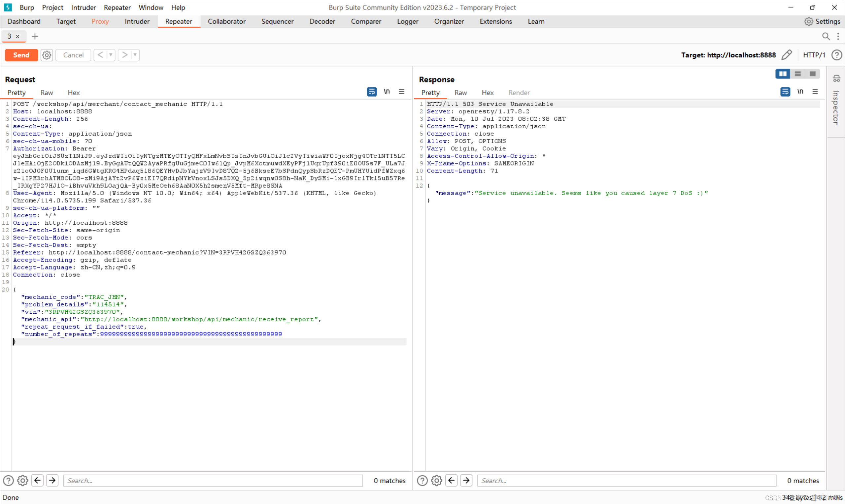Image resolution: width=845 pixels, height=504 pixels.
Task: Click the Send request button
Action: [x=21, y=55]
